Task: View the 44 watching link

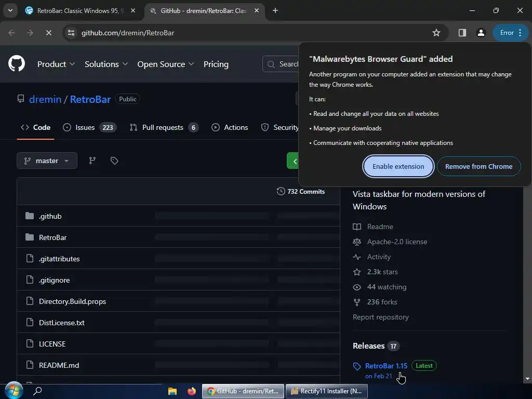Action: point(379,287)
